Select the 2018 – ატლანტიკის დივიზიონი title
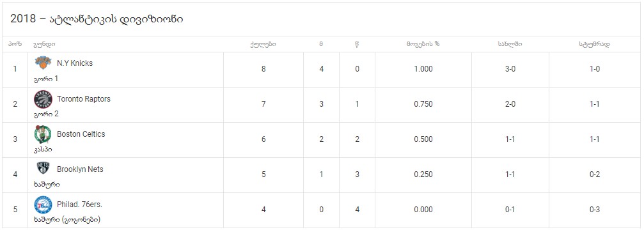644x232 pixels. click(97, 19)
